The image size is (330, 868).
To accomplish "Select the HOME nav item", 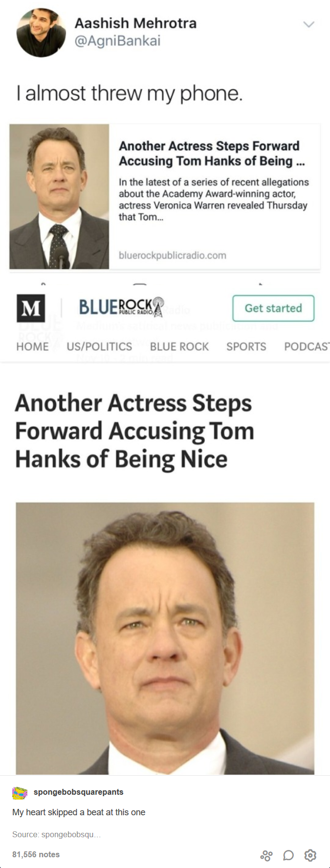I will pos(32,347).
